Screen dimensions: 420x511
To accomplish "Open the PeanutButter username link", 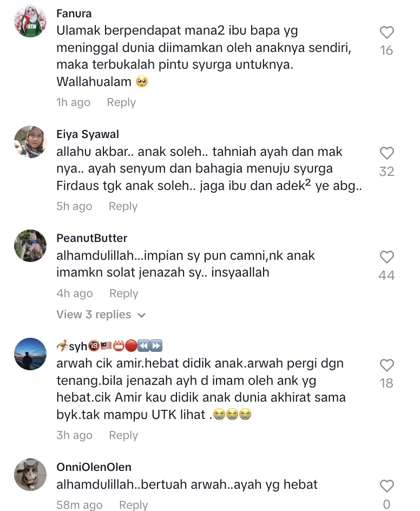I will pos(92,238).
